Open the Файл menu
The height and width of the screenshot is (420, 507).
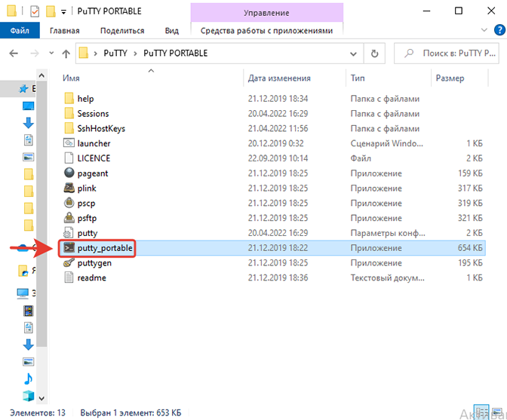[x=20, y=30]
